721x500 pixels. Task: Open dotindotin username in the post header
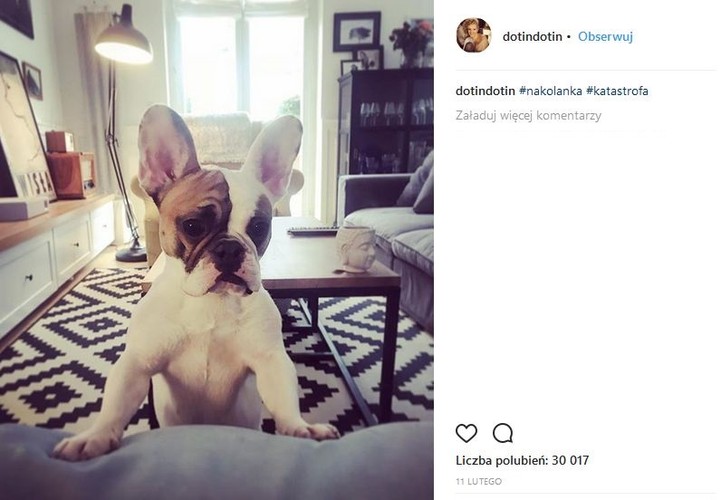click(x=532, y=36)
